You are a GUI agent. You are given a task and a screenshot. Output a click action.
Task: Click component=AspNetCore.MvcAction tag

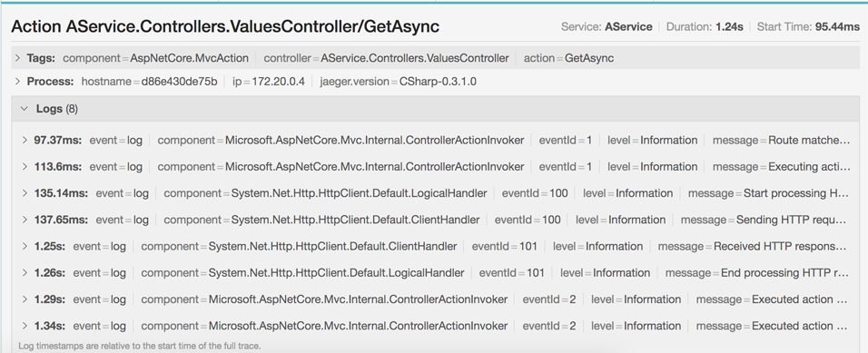[x=155, y=58]
